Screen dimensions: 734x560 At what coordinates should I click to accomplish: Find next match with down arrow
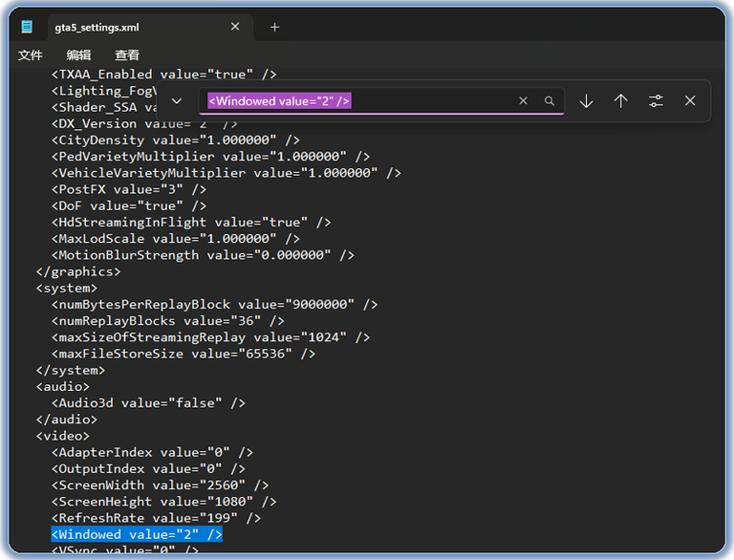(x=586, y=101)
